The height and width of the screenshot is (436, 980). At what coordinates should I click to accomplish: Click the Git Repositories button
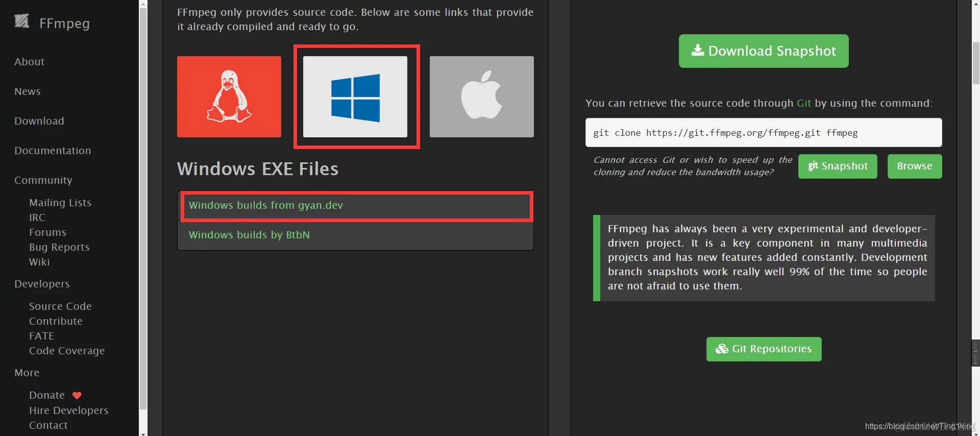point(764,349)
